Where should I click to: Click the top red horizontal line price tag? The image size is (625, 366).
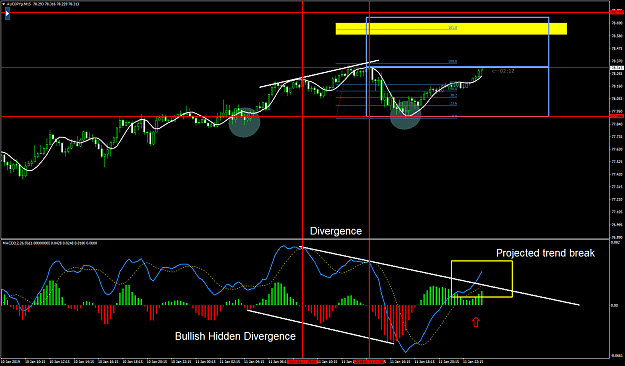[x=617, y=13]
